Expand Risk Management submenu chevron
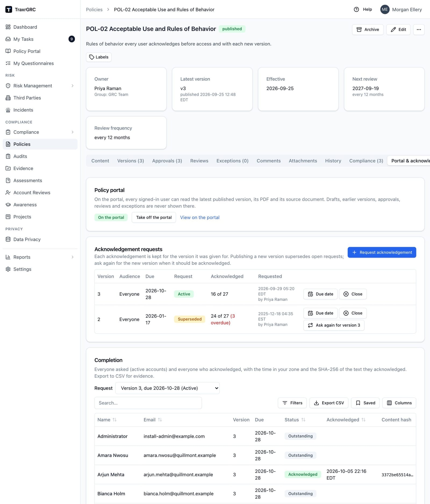Viewport: 430px width, 504px height. pyautogui.click(x=73, y=86)
